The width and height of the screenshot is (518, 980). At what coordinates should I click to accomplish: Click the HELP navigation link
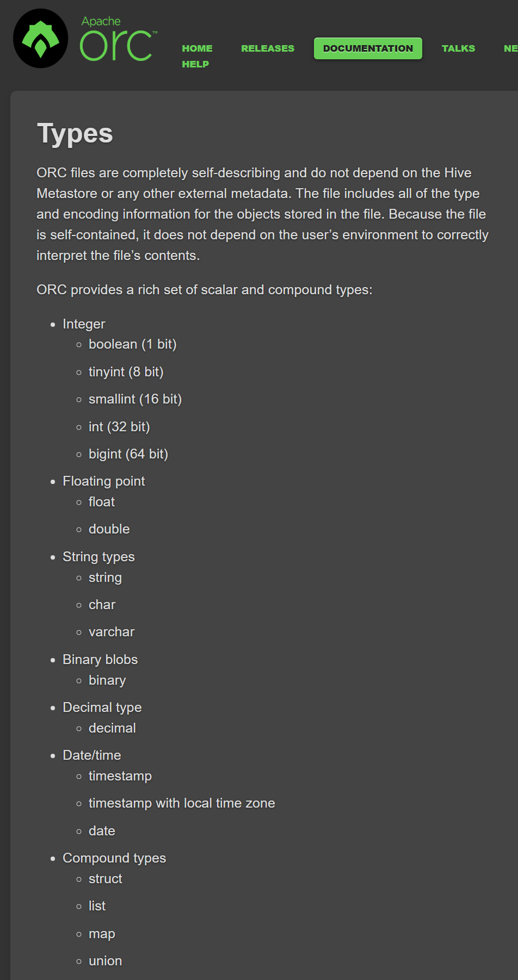point(195,64)
